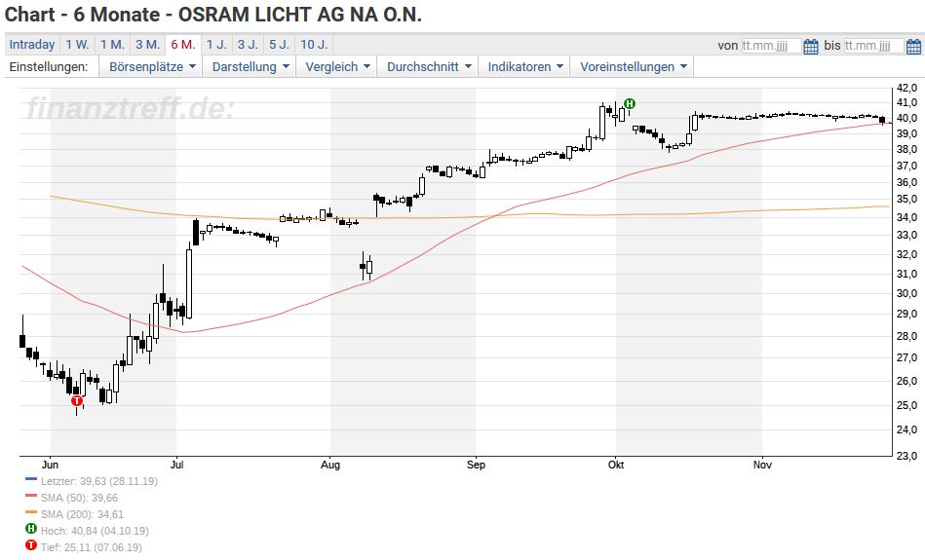Select the 1 J. time range tab
This screenshot has height=560, width=925.
click(216, 45)
